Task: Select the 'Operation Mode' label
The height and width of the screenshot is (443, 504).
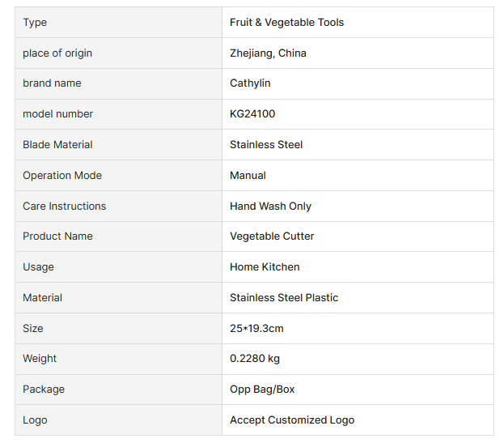Action: pyautogui.click(x=62, y=176)
